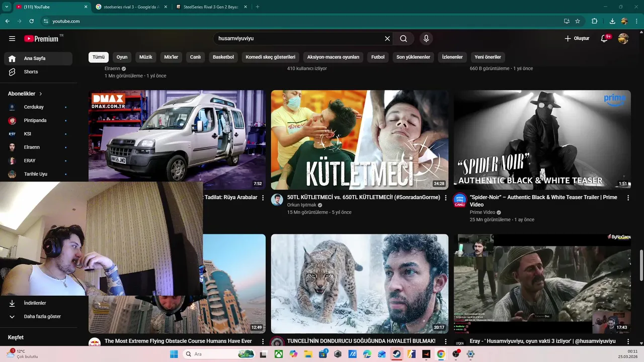This screenshot has height=362, width=644.
Task: Select the Oyun filter chip
Action: pos(122,57)
